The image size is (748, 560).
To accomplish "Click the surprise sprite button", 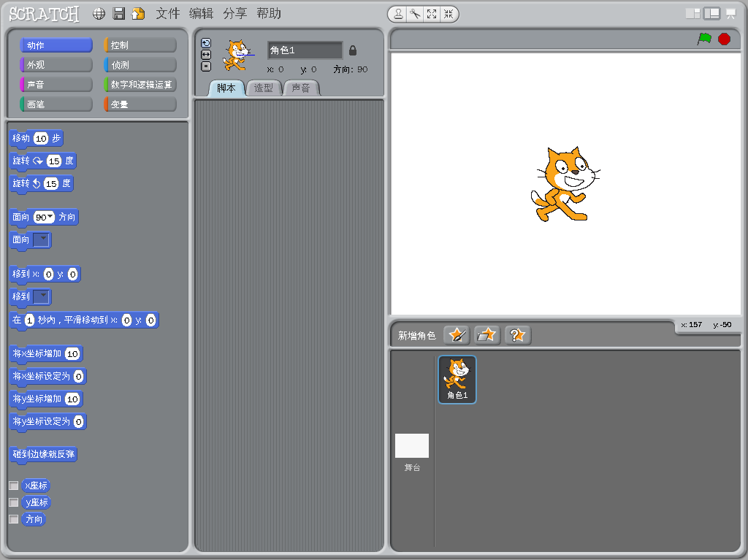I will pyautogui.click(x=517, y=334).
